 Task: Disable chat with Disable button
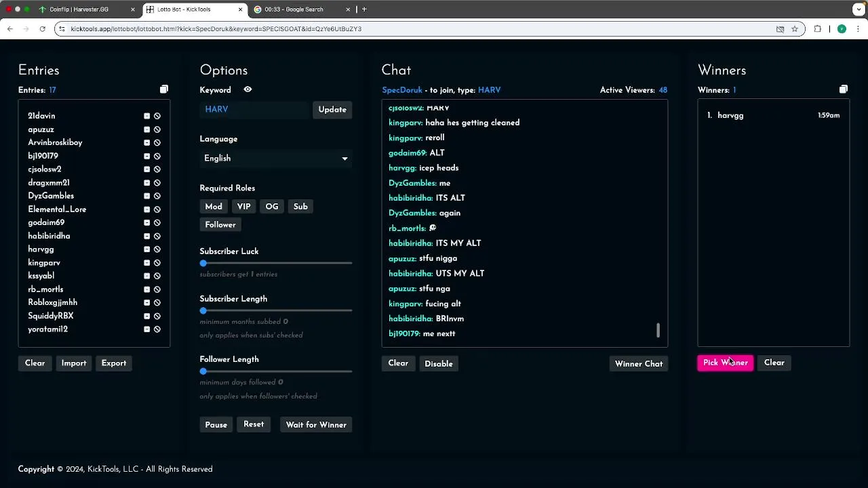click(x=439, y=364)
